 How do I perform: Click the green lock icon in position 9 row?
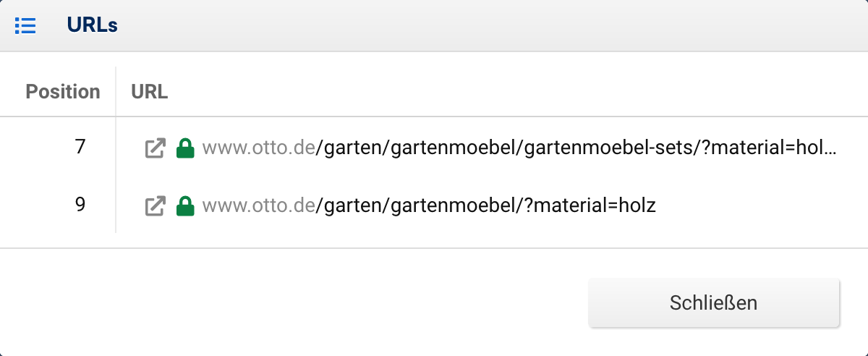(186, 206)
